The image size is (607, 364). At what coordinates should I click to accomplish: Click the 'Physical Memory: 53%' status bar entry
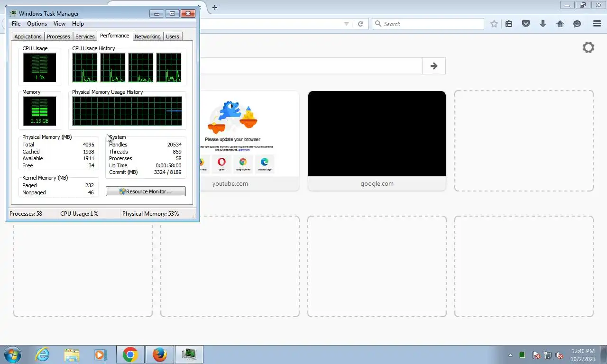pyautogui.click(x=151, y=214)
